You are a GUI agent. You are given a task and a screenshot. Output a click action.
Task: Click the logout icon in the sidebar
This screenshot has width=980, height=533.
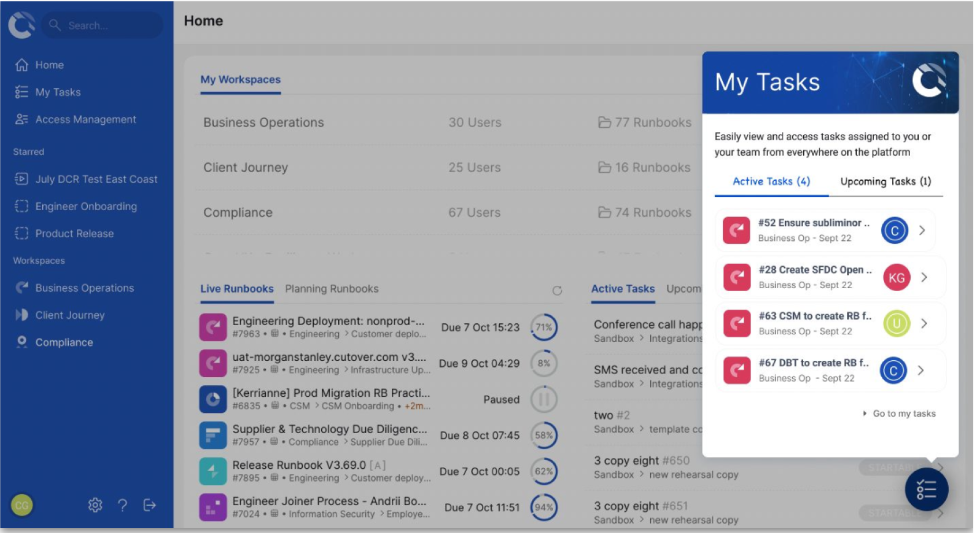point(150,505)
